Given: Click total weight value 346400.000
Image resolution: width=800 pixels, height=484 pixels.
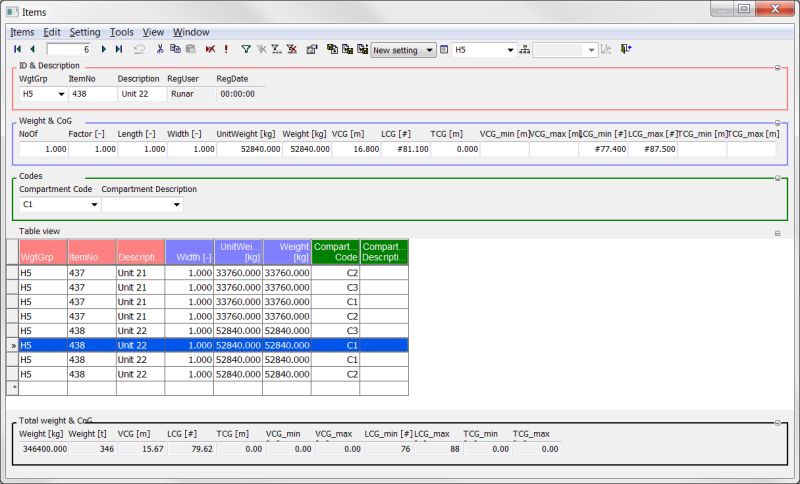Looking at the screenshot, I should click(43, 449).
